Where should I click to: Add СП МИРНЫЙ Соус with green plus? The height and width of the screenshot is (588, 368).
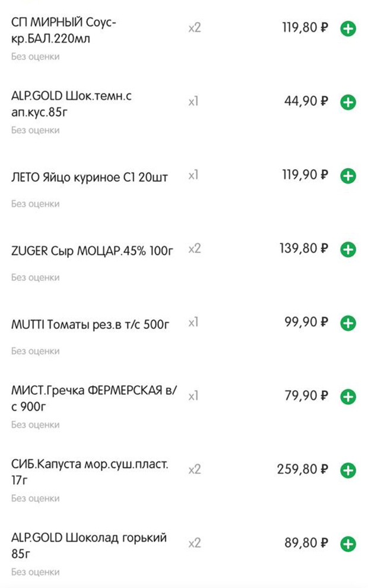pos(348,29)
